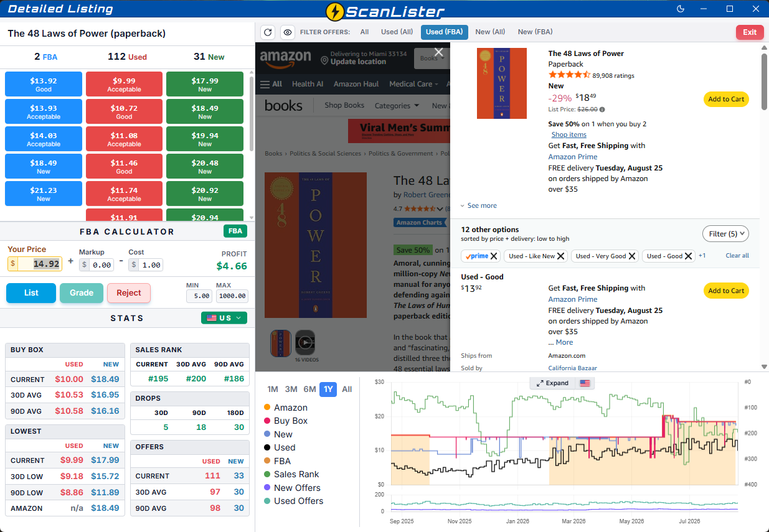769x532 pixels.
Task: Toggle the New Offers chart series
Action: [x=292, y=488]
